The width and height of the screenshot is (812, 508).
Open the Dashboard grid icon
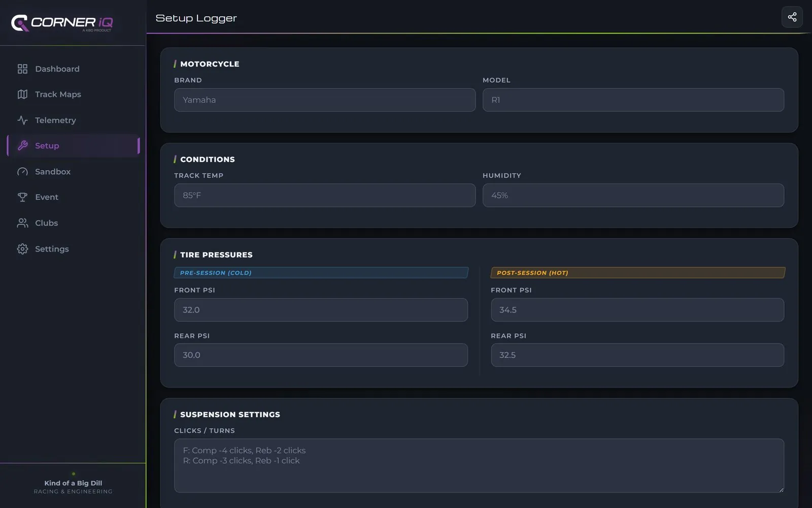click(x=22, y=69)
